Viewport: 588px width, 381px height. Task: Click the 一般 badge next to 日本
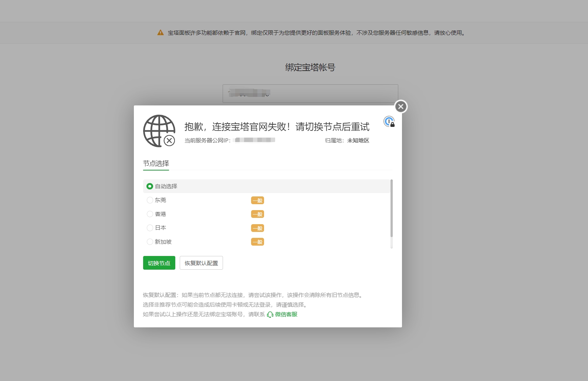click(x=258, y=228)
